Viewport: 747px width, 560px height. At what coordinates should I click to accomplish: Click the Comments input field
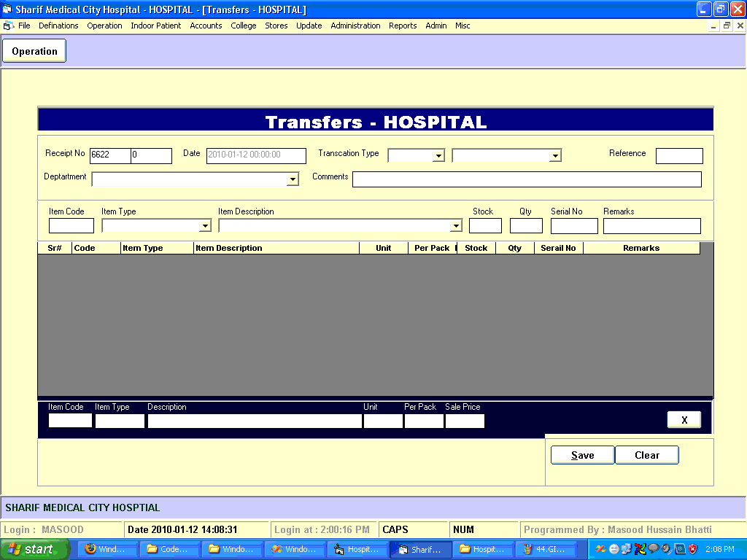[x=527, y=179]
